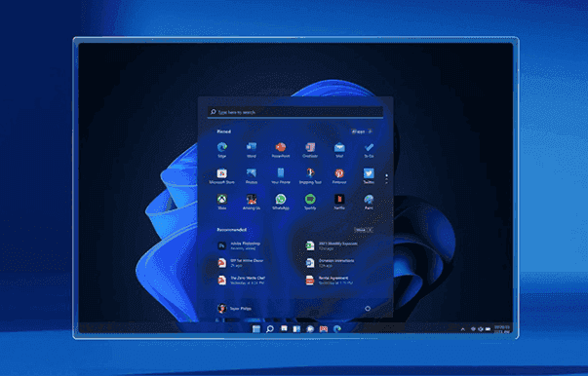
Task: Open Taylor Philips user account menu
Action: [234, 308]
